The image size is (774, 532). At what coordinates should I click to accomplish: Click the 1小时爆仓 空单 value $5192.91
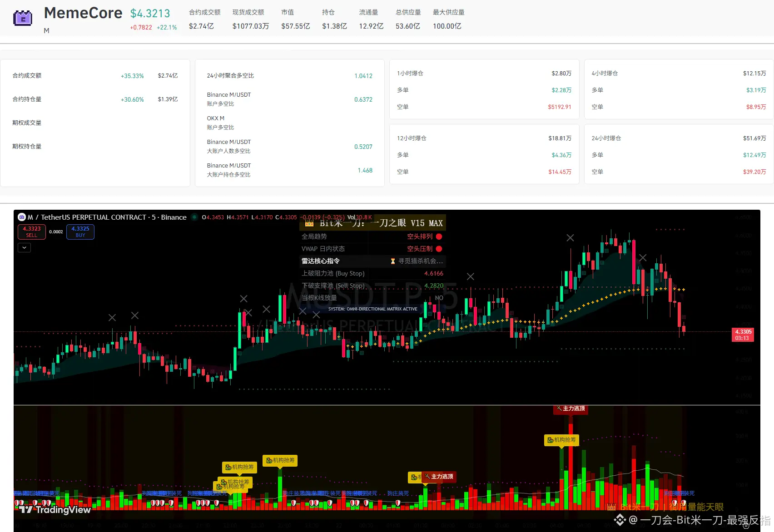click(x=560, y=107)
